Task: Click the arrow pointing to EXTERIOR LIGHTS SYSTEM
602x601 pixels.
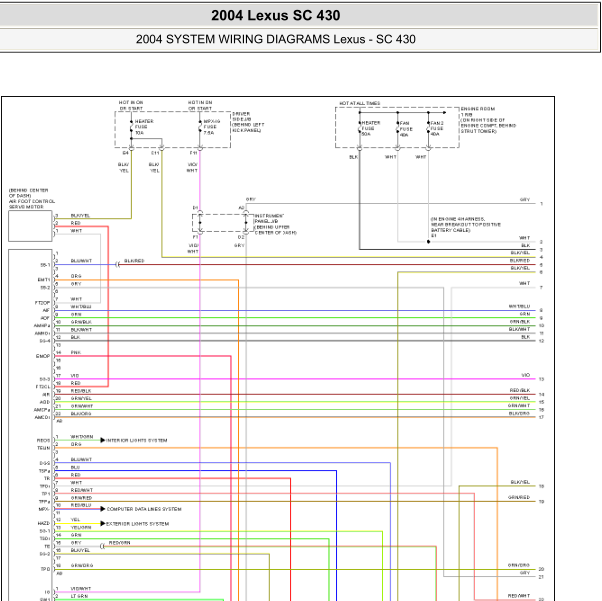Action: click(103, 523)
